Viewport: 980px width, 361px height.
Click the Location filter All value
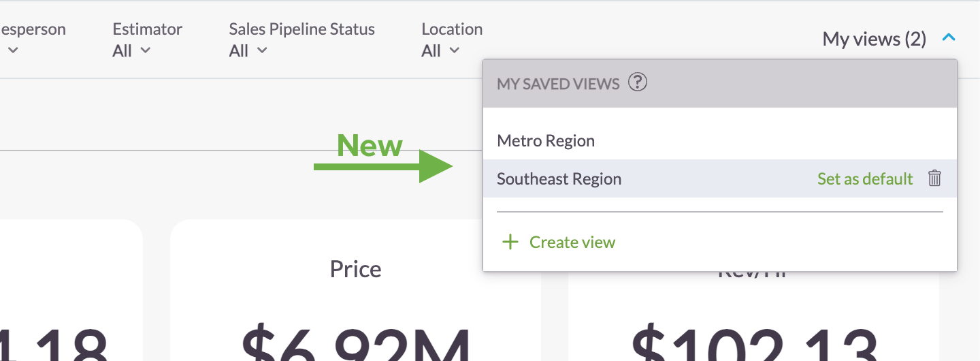[431, 50]
